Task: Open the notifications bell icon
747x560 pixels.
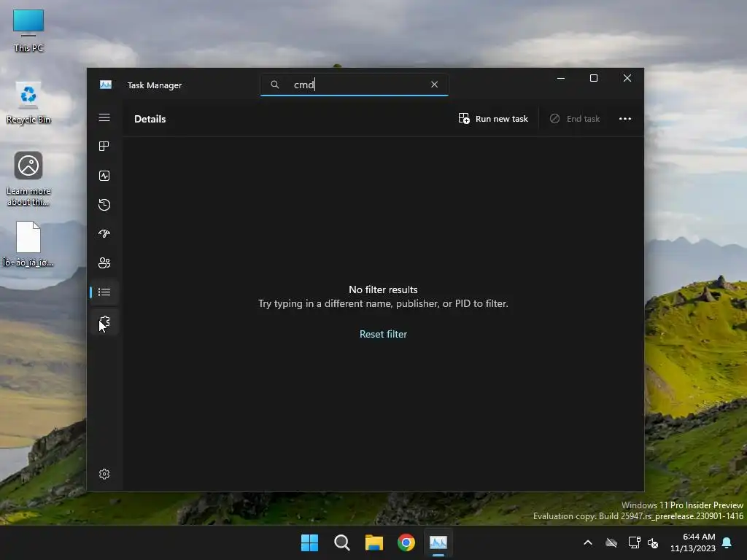Action: (x=727, y=542)
